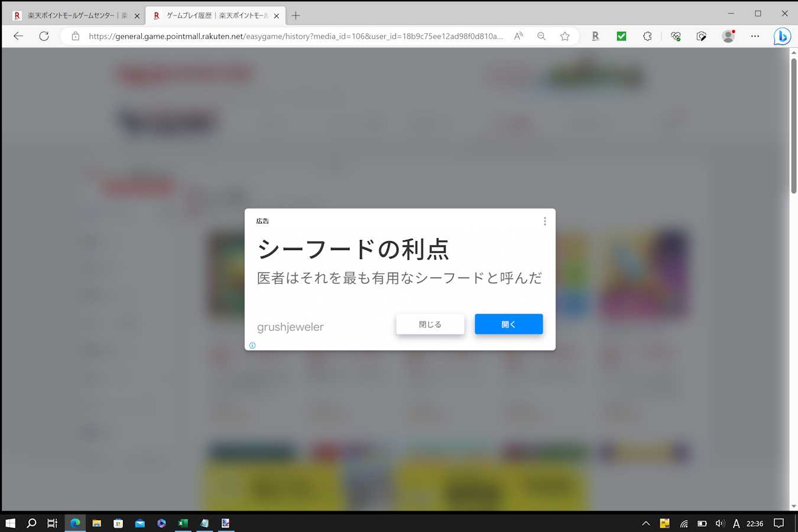
Task: Click the page vertical scrollbar thumb
Action: pos(794,126)
